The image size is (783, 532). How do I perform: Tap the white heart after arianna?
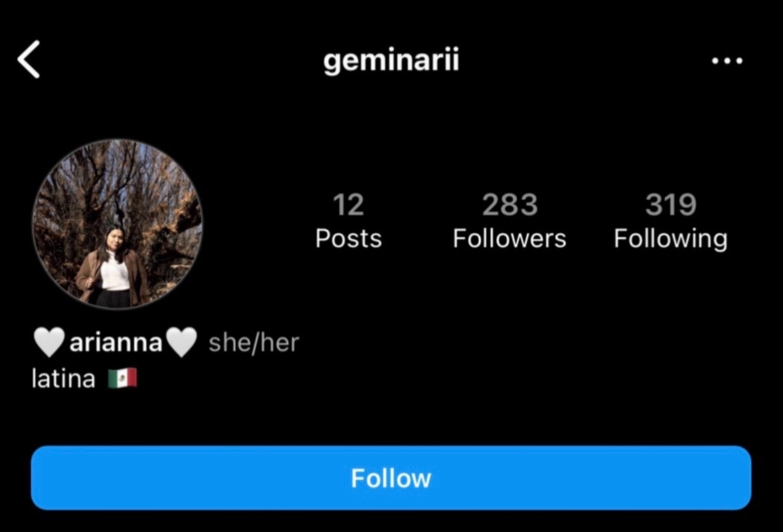click(x=181, y=342)
